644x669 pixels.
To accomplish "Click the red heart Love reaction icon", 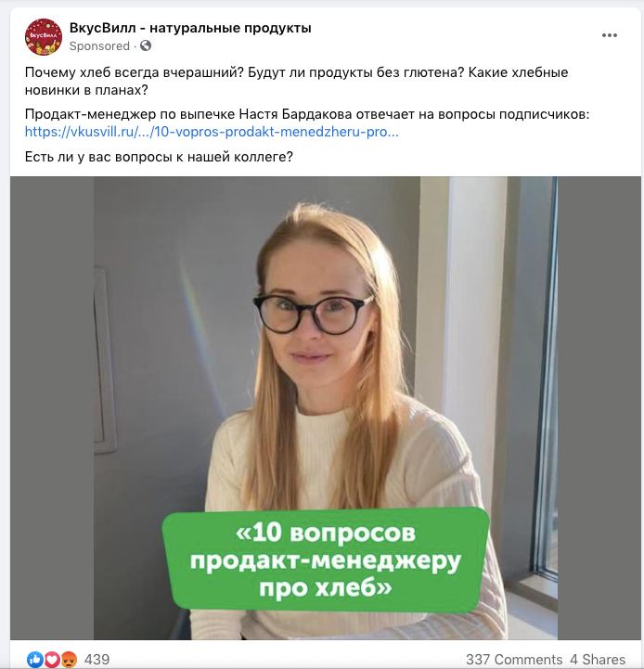I will click(x=52, y=660).
